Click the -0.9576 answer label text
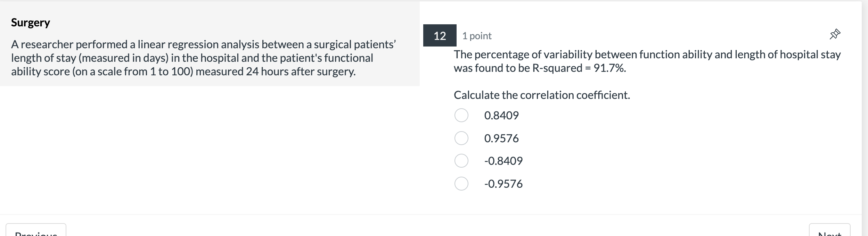Image resolution: width=868 pixels, height=236 pixels. coord(503,184)
